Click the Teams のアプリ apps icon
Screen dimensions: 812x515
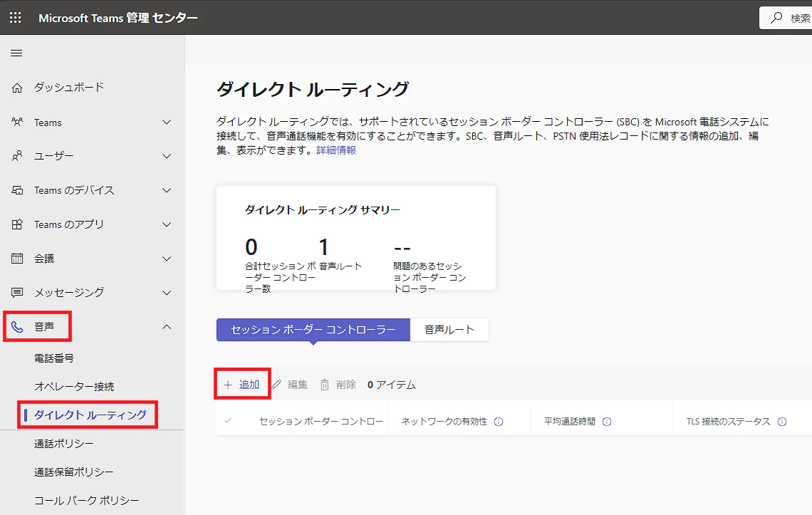pyautogui.click(x=17, y=224)
